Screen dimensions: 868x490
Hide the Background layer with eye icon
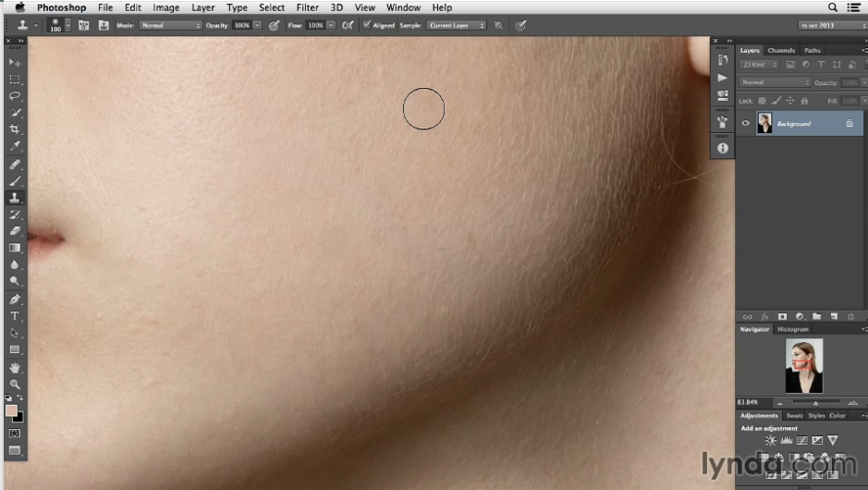point(746,123)
